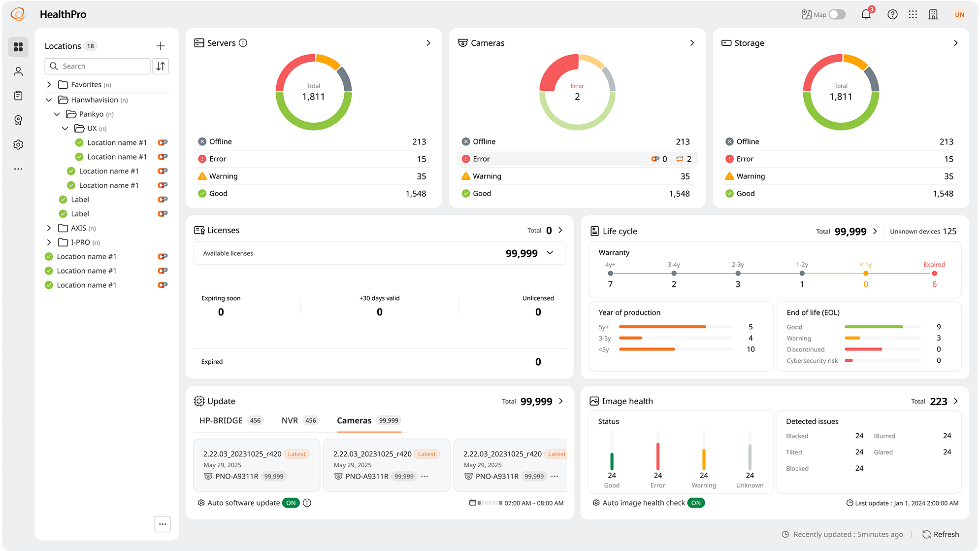Viewport: 980px width, 551px height.
Task: Expand the Favorites folder
Action: pos(49,85)
